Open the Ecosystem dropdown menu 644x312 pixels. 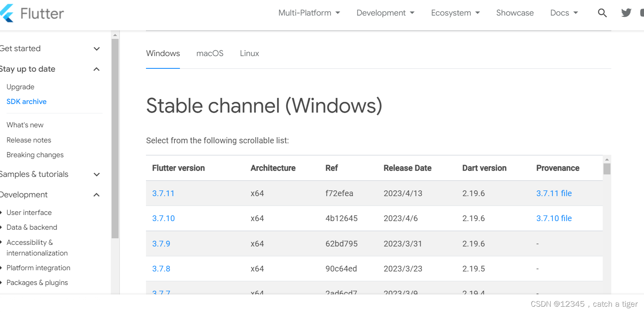tap(455, 13)
